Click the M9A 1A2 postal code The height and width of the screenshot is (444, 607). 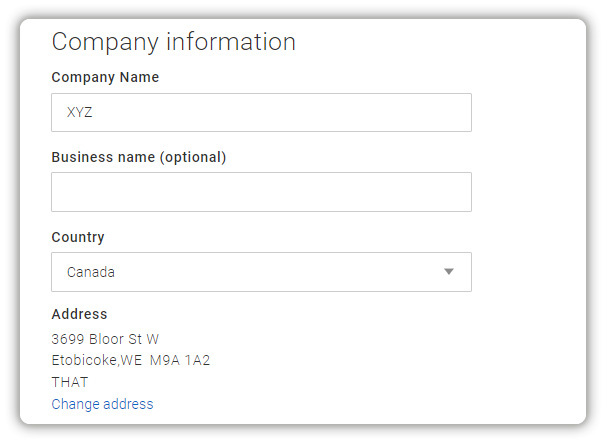point(180,360)
